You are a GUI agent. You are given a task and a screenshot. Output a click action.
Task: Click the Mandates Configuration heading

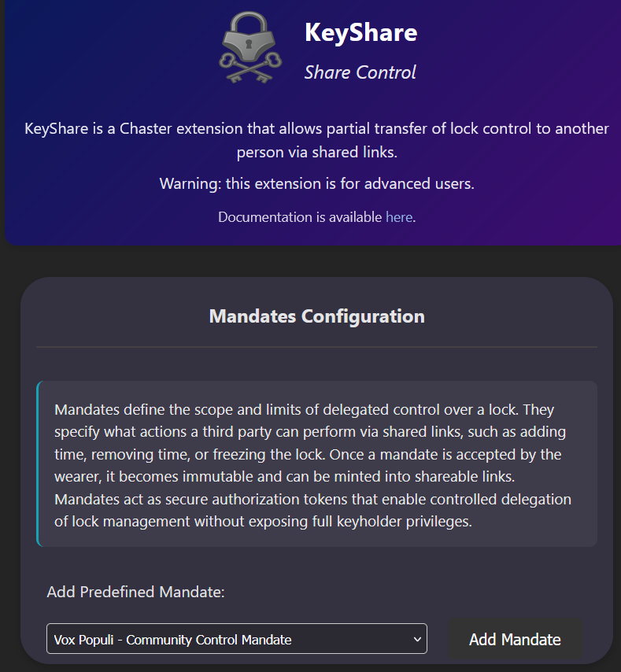click(316, 316)
